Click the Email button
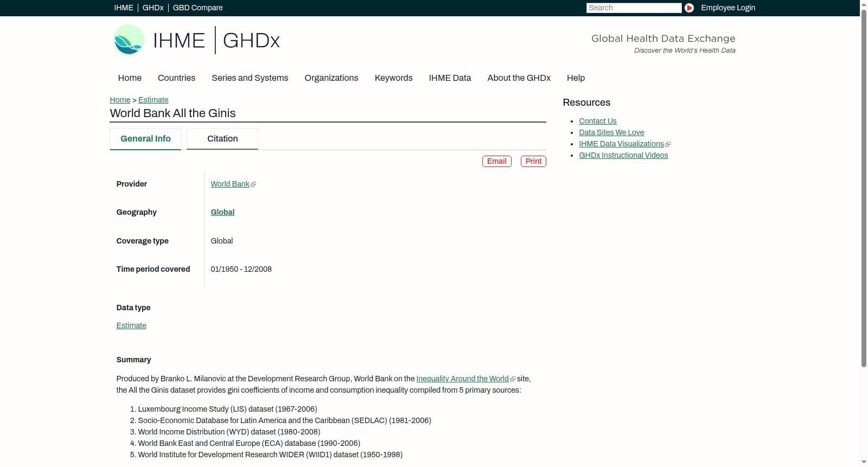Viewport: 868px width, 467px height. coord(497,162)
